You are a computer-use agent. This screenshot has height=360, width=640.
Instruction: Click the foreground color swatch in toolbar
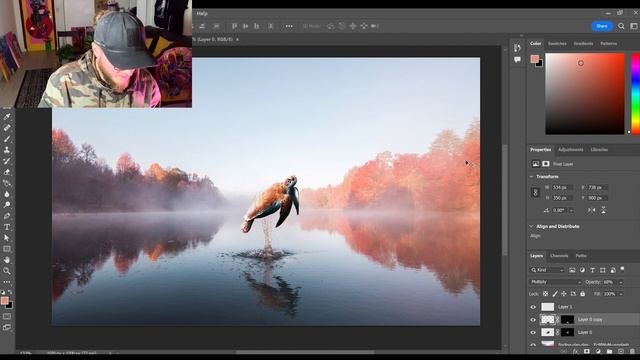pos(4,301)
